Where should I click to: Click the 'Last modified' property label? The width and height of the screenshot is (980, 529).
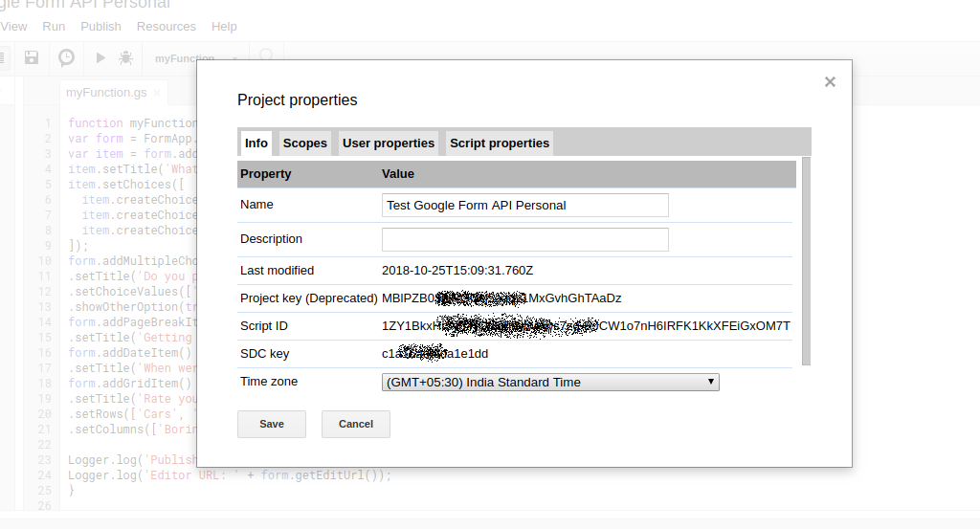point(277,271)
